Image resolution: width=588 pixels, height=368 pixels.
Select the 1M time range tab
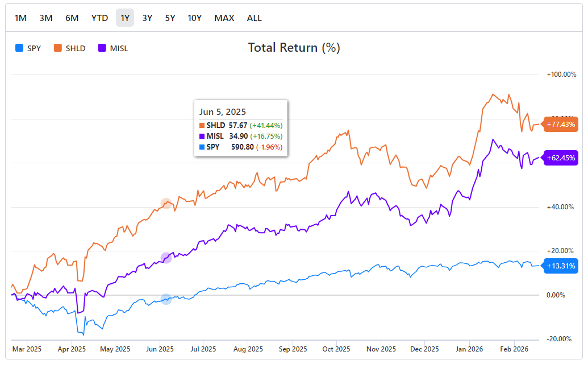tap(20, 18)
